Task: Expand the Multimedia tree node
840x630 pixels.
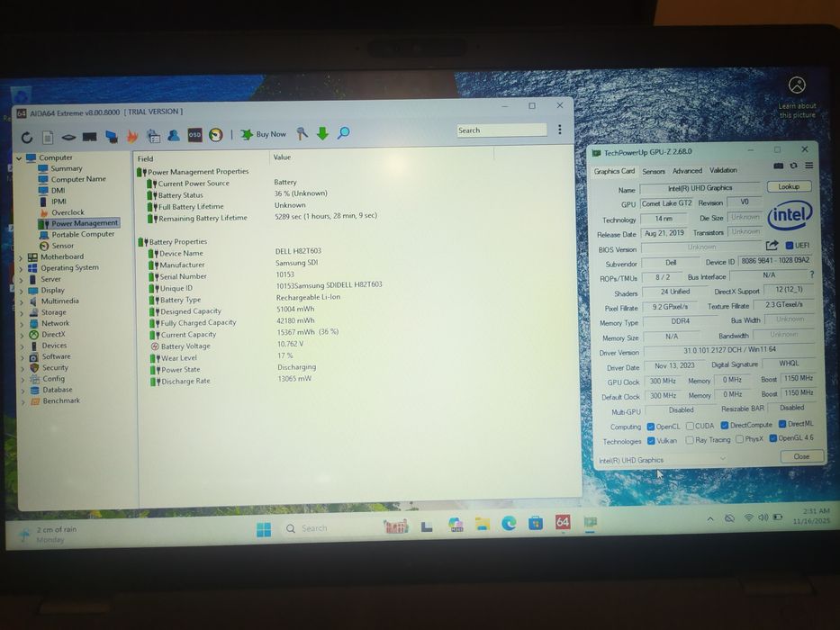Action: pyautogui.click(x=22, y=301)
